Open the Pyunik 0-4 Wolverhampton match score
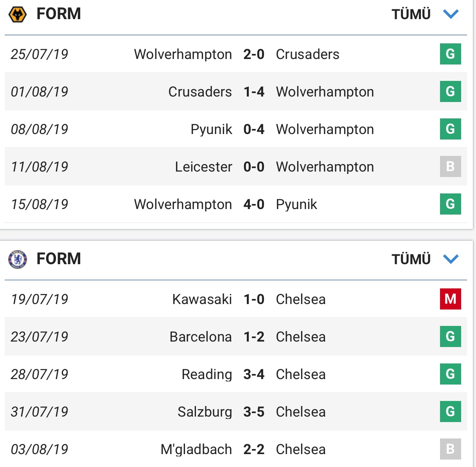 coord(254,129)
